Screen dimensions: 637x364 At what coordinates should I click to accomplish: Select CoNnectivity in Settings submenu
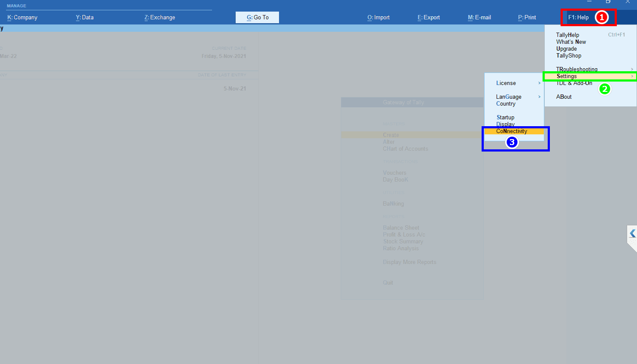click(x=514, y=131)
